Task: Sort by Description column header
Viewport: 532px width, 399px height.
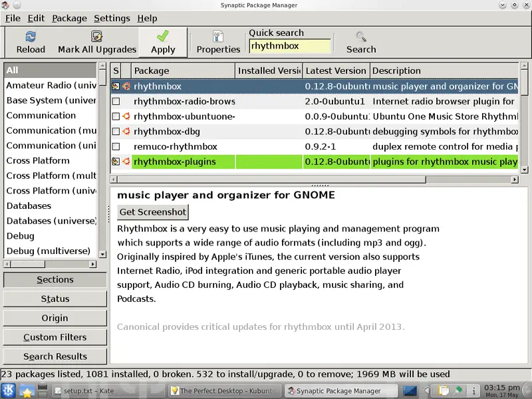Action: pos(444,70)
